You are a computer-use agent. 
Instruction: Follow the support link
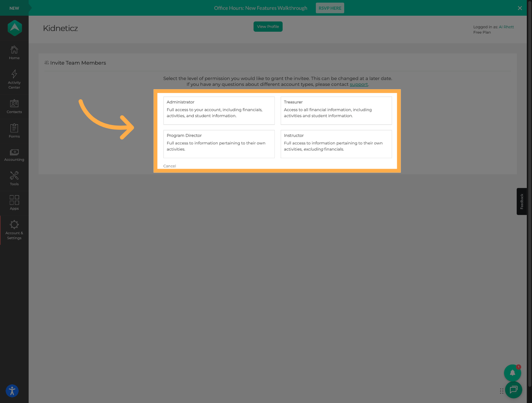pyautogui.click(x=359, y=84)
